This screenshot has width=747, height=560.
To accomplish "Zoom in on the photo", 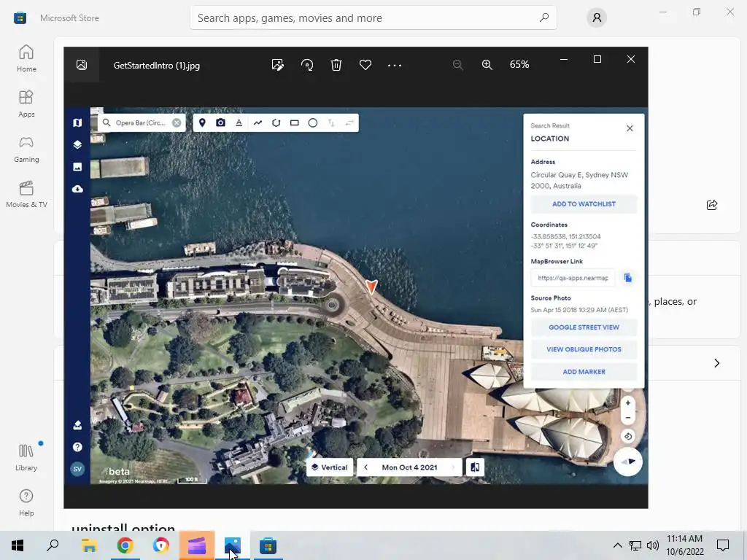I will [487, 65].
